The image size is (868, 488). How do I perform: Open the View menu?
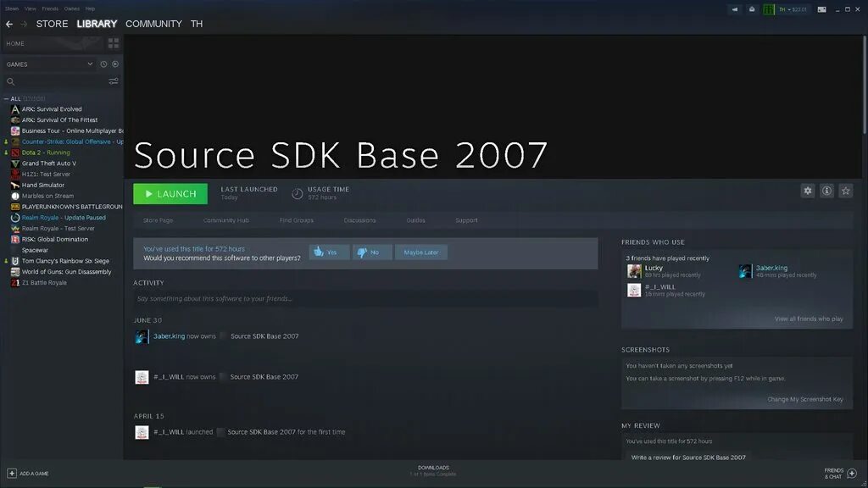pos(31,8)
